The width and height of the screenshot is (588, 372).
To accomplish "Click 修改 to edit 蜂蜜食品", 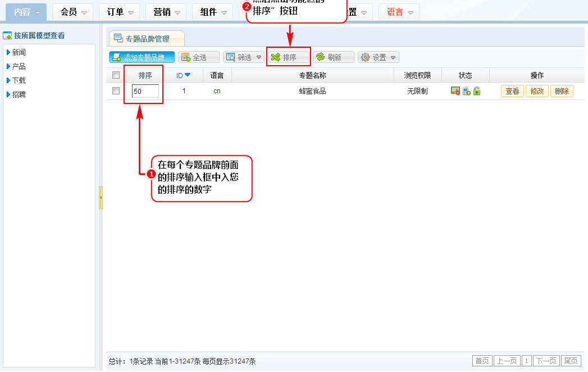I will pyautogui.click(x=537, y=91).
